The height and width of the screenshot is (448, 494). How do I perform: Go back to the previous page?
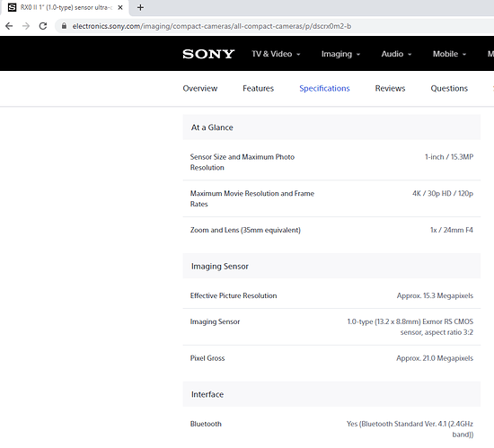point(9,26)
